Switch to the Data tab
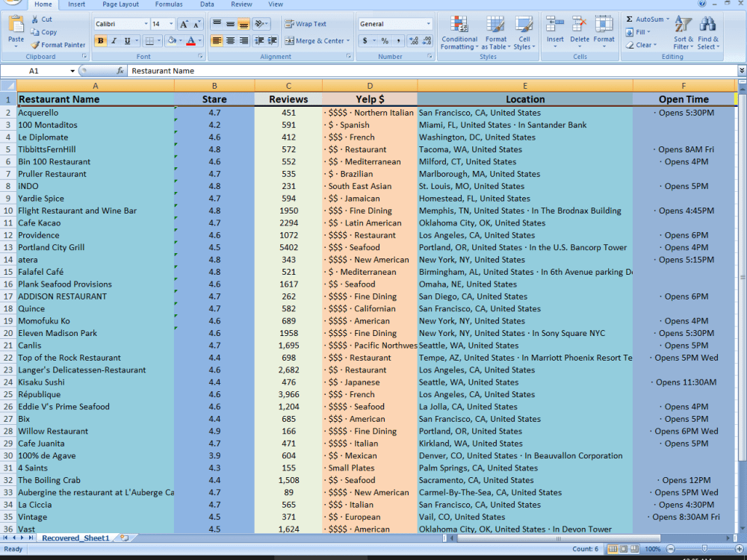Viewport: 747px width, 560px height. tap(207, 4)
